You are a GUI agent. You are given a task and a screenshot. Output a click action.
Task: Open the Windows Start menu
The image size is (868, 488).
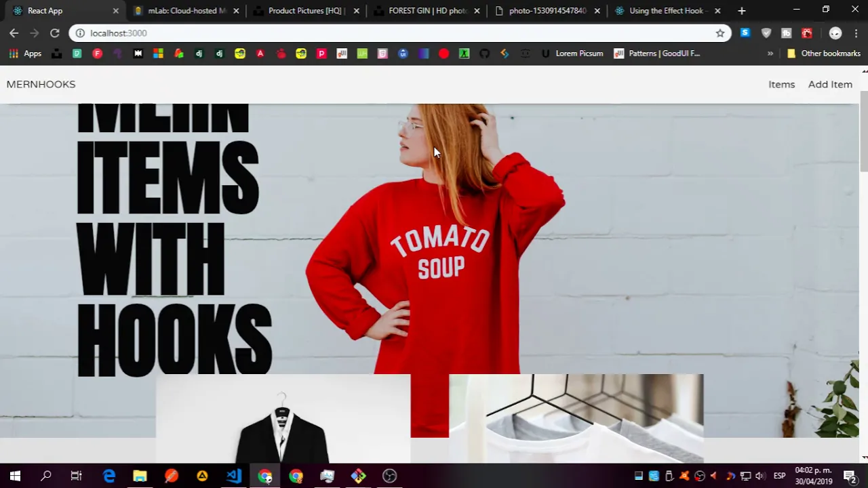(x=15, y=476)
